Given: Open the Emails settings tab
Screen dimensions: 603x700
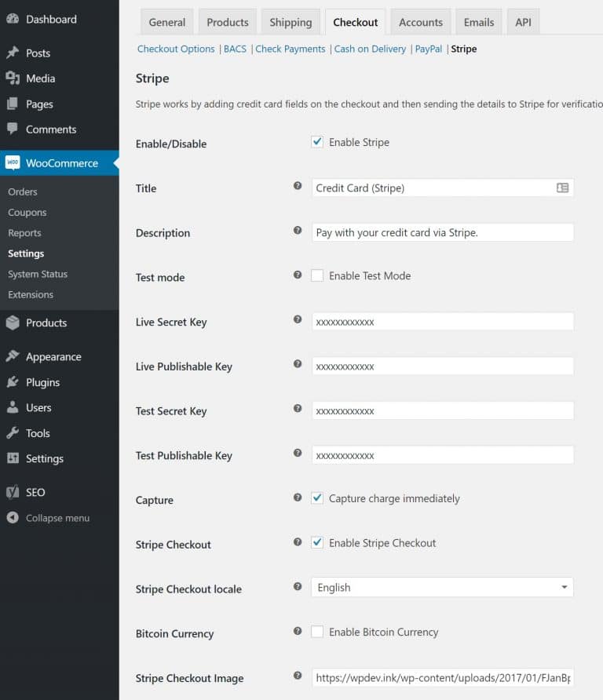Looking at the screenshot, I should pyautogui.click(x=479, y=22).
